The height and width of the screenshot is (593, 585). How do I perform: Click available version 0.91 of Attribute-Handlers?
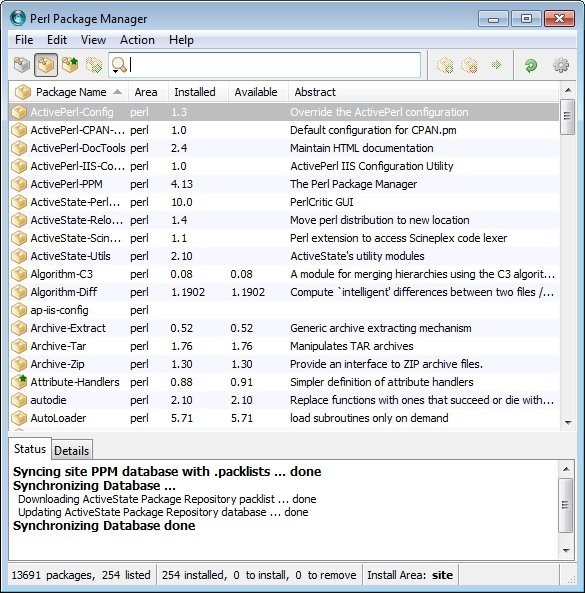pos(242,382)
